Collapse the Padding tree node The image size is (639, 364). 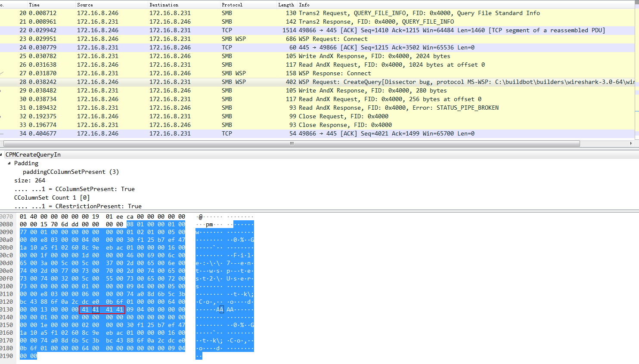[x=9, y=163]
